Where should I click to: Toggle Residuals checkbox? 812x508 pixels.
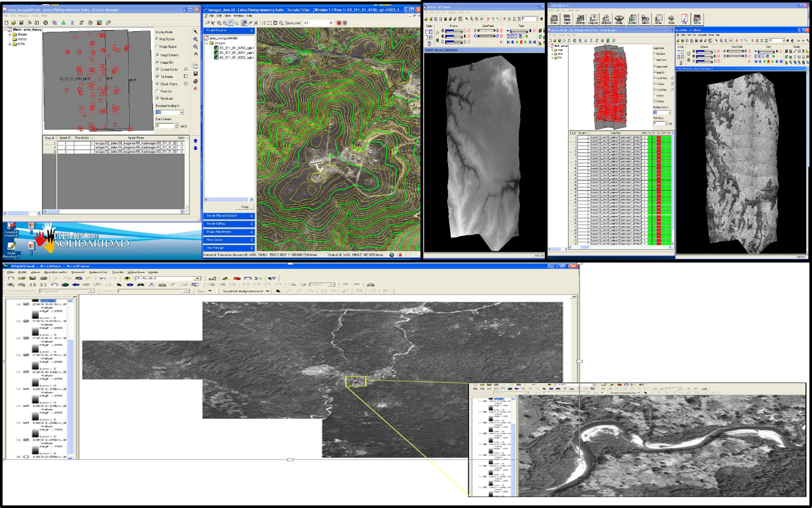click(157, 98)
